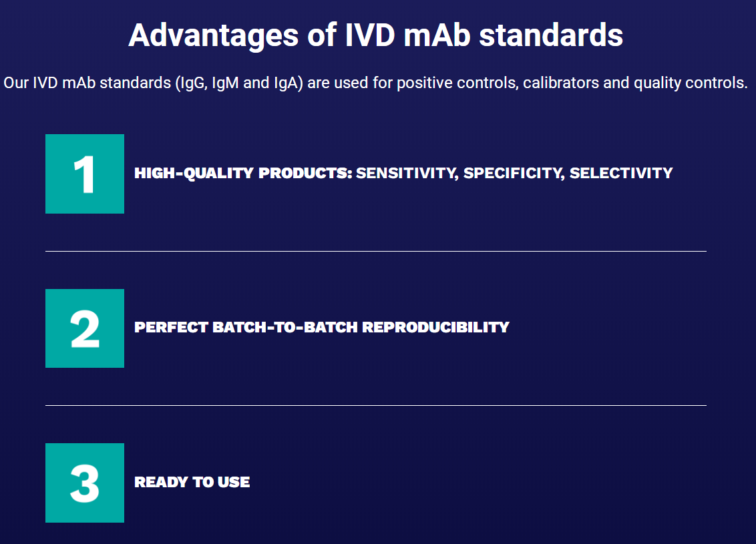756x544 pixels.
Task: Click the teal number 2 box
Action: (85, 328)
